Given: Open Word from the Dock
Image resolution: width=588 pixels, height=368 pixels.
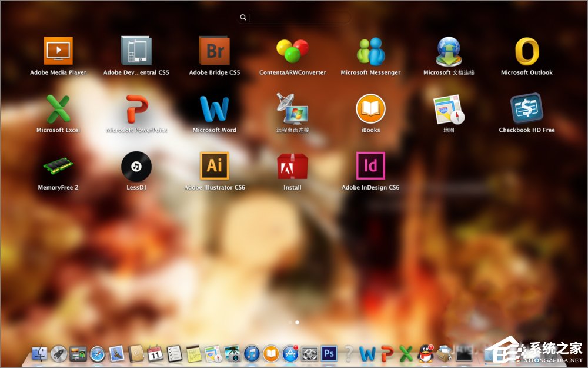Looking at the screenshot, I should coord(367,354).
